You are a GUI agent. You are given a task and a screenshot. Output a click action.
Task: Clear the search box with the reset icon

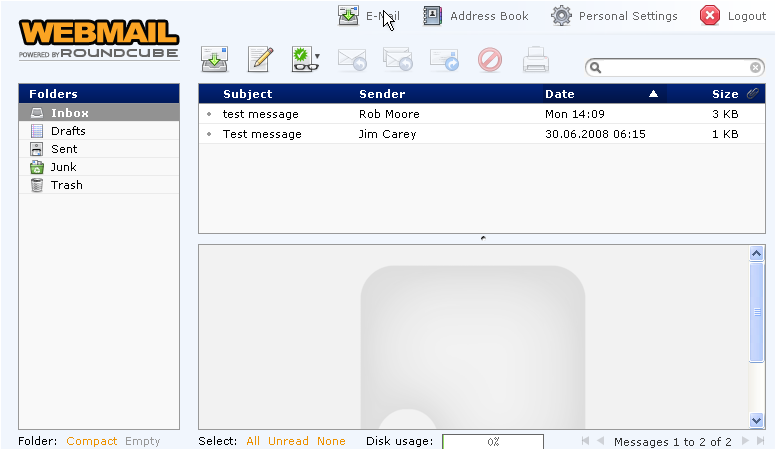tap(756, 68)
